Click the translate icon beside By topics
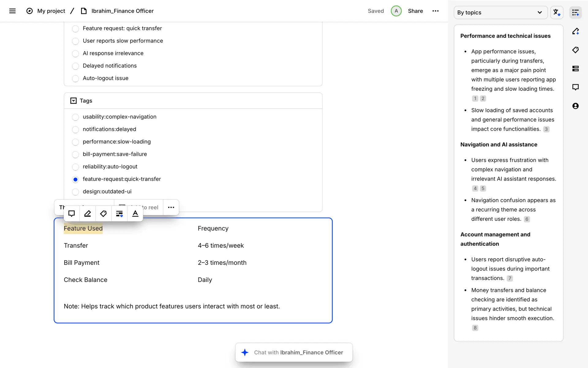Screen dimensions: 588x368 (x=556, y=13)
